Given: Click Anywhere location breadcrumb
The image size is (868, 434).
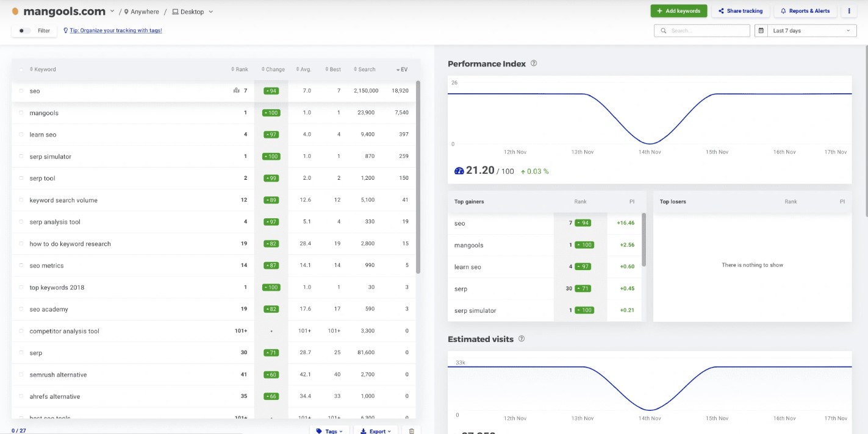Looking at the screenshot, I should click(142, 12).
